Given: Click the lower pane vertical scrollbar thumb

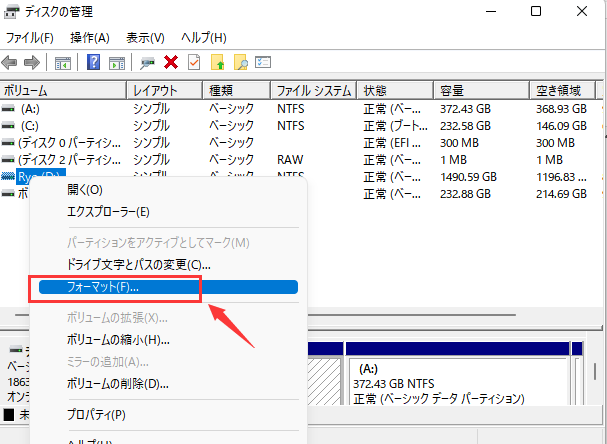Looking at the screenshot, I should tap(595, 371).
